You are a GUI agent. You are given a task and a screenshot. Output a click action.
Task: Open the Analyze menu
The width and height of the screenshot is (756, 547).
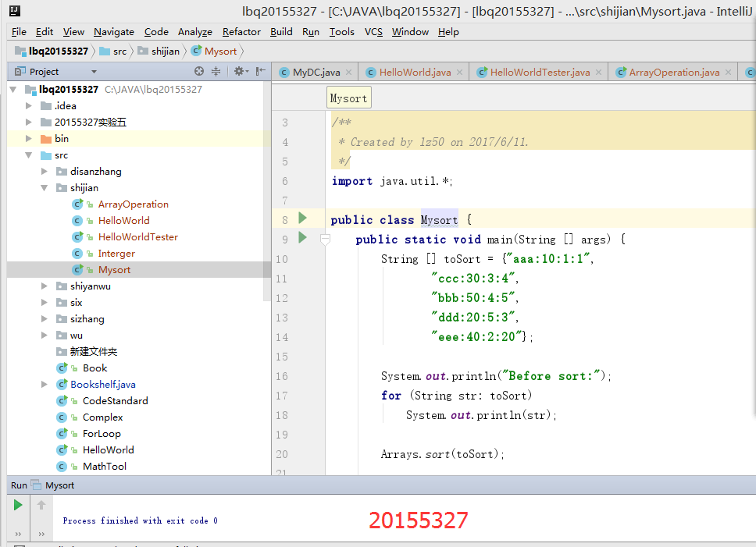coord(194,32)
